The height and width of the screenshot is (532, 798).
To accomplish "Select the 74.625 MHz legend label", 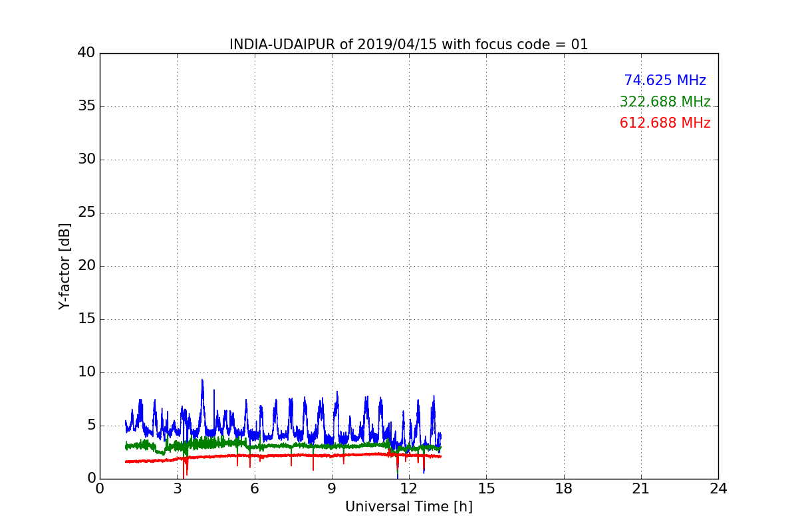I will click(x=664, y=80).
